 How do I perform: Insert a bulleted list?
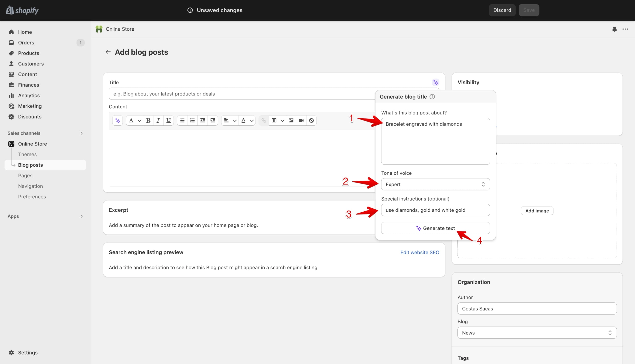tap(182, 120)
